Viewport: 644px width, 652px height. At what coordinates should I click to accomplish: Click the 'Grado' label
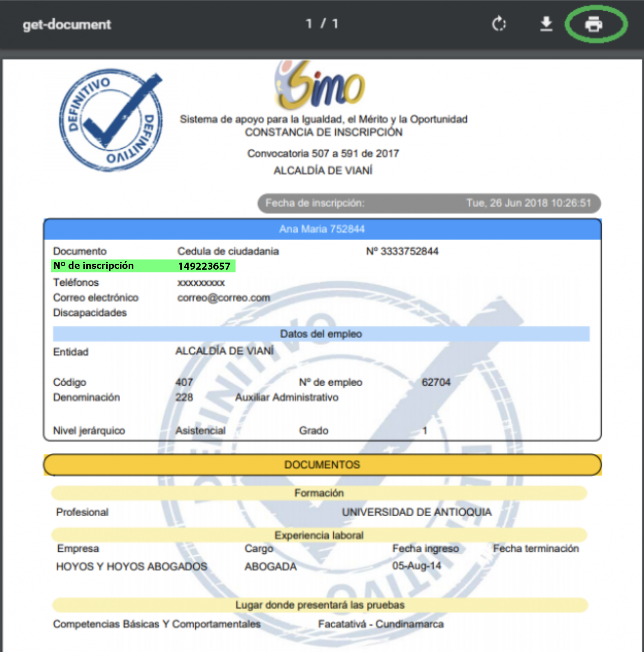coord(314,430)
